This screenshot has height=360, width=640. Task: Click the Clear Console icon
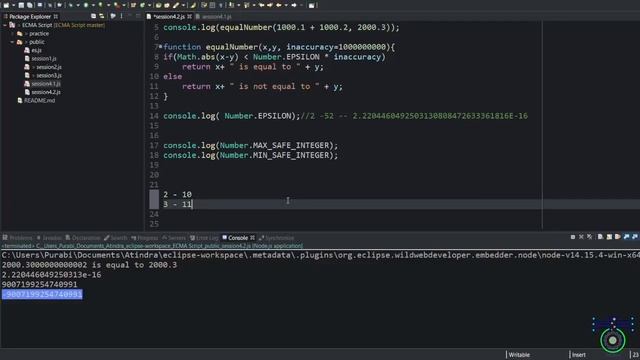pyautogui.click(x=600, y=237)
